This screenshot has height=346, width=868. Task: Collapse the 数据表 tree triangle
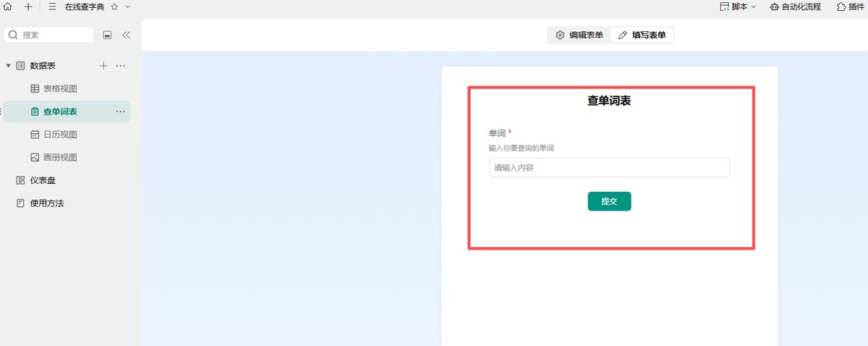pyautogui.click(x=9, y=66)
